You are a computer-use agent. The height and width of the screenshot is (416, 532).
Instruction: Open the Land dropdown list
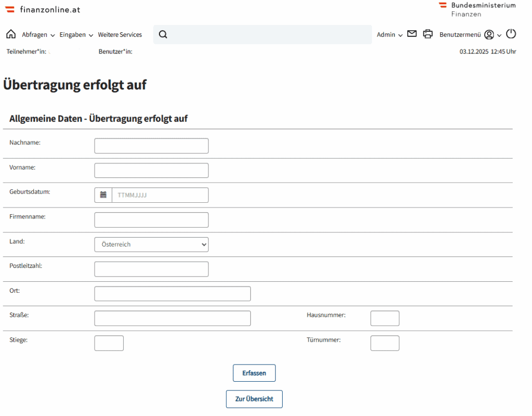[151, 244]
